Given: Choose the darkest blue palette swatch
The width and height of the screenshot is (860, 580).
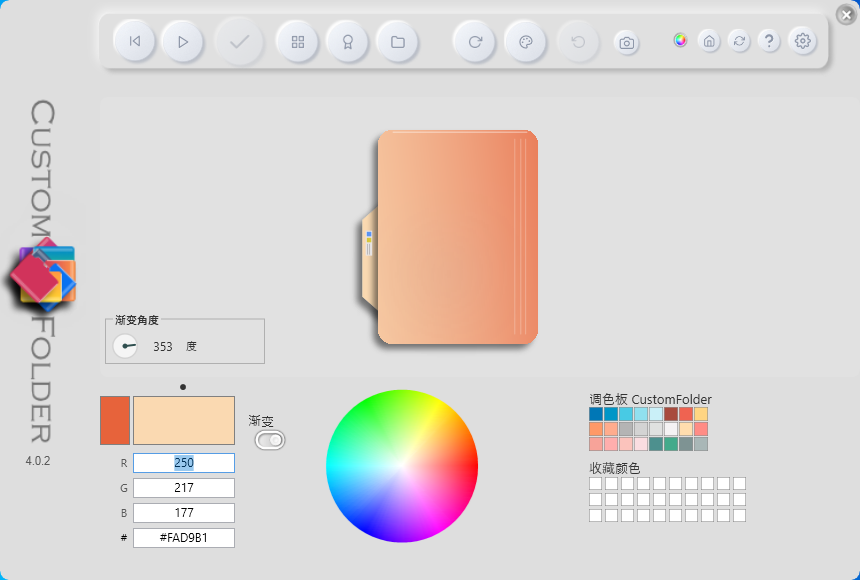Looking at the screenshot, I should pos(596,414).
